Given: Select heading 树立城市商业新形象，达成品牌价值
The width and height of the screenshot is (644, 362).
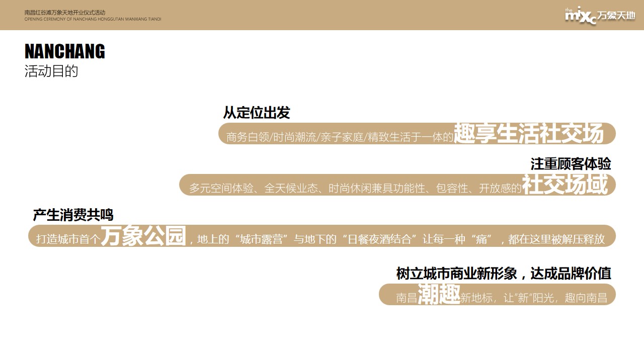Looking at the screenshot, I should (x=504, y=274).
